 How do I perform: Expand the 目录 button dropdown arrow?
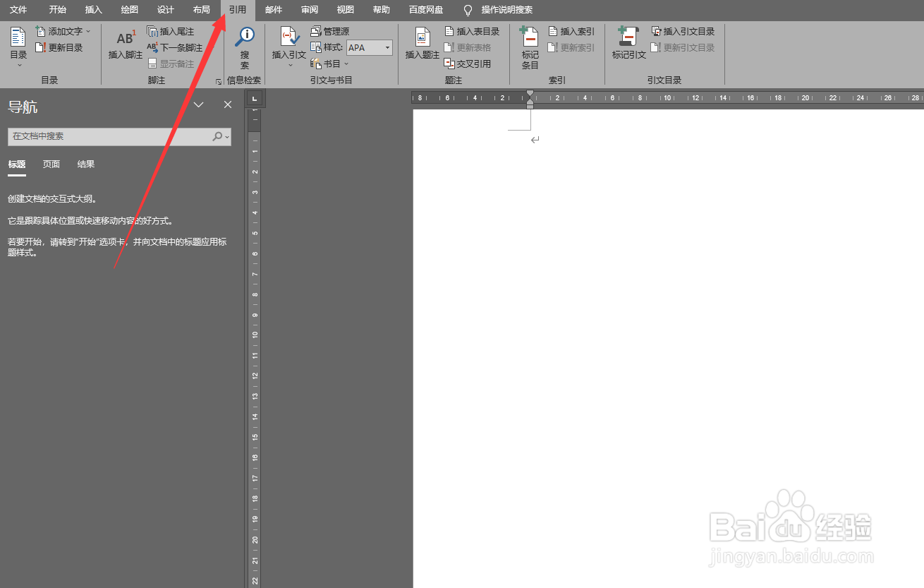[18, 65]
